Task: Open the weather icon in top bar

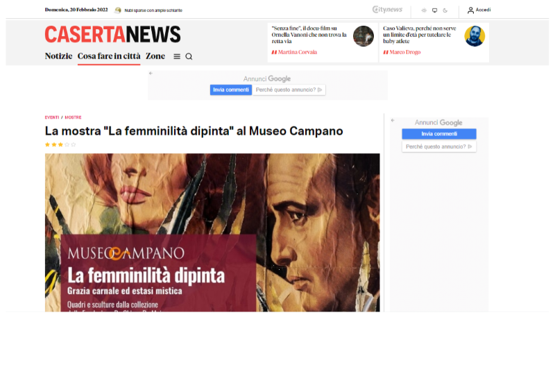Action: [117, 10]
